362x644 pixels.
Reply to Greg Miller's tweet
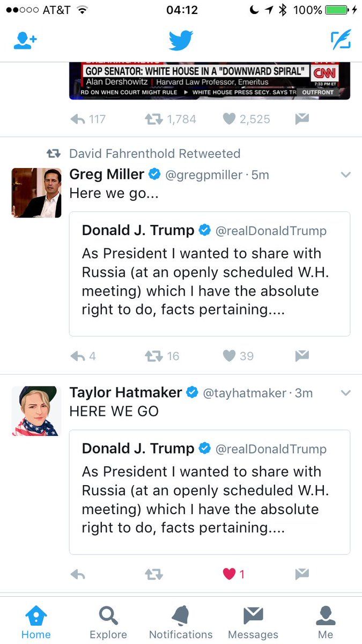tap(78, 356)
